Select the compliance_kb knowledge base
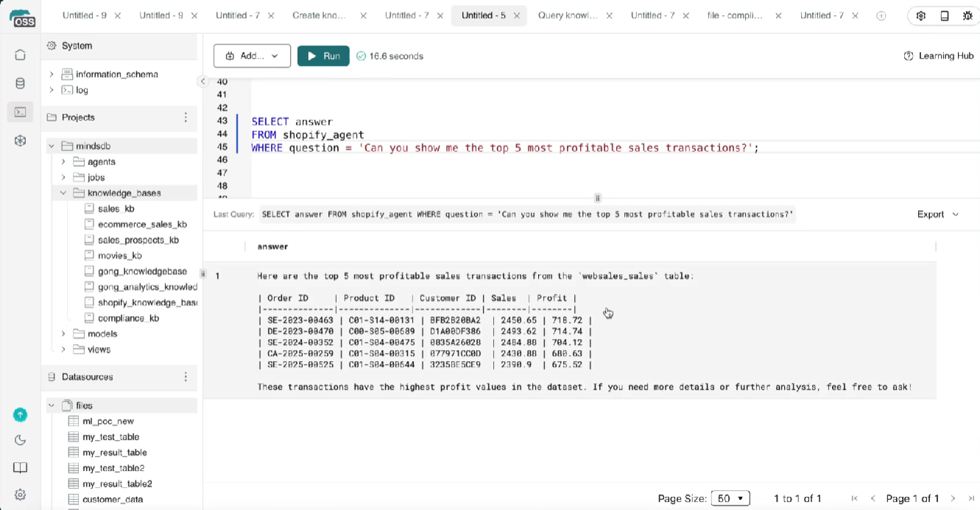980x510 pixels. (128, 318)
